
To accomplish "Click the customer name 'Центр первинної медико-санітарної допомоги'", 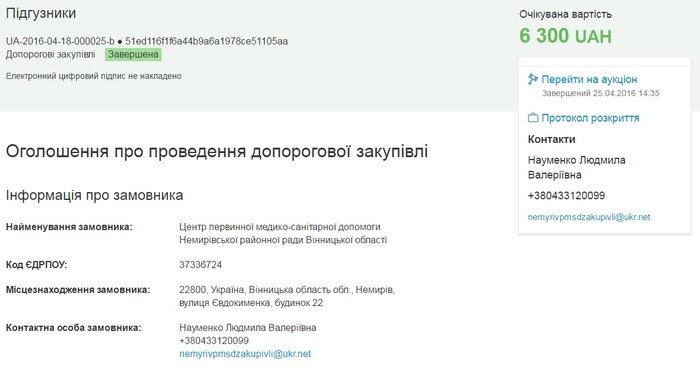I will coord(279,227).
